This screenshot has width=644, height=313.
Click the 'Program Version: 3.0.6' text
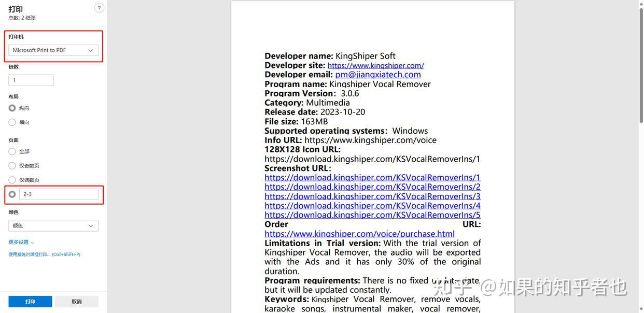[x=312, y=93]
